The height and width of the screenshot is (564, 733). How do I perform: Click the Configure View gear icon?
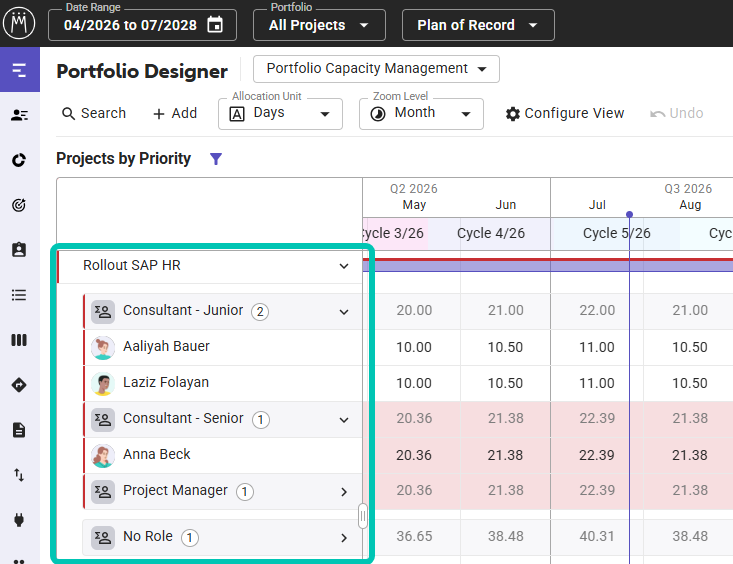[513, 114]
